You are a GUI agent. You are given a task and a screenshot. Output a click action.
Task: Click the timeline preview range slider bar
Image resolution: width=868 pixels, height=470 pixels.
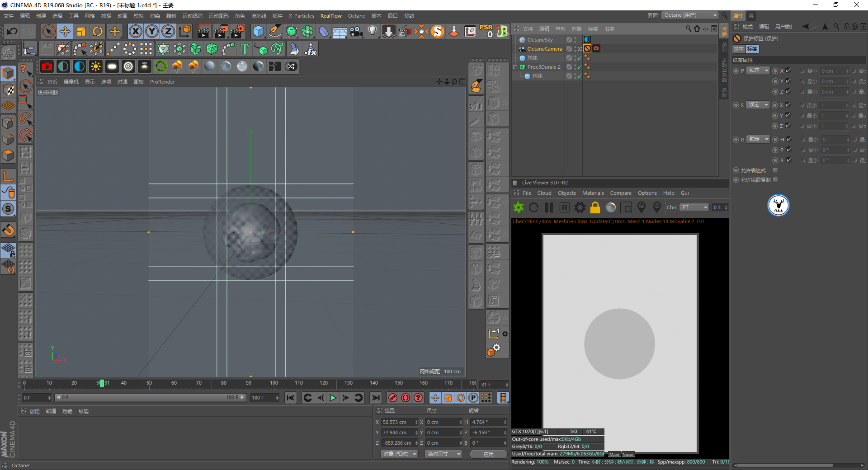pyautogui.click(x=150, y=398)
